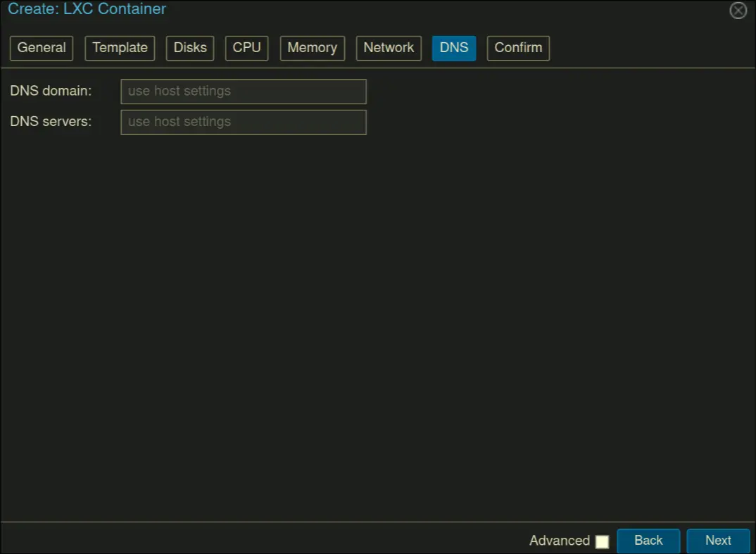
Task: Switch to the General tab
Action: 42,48
